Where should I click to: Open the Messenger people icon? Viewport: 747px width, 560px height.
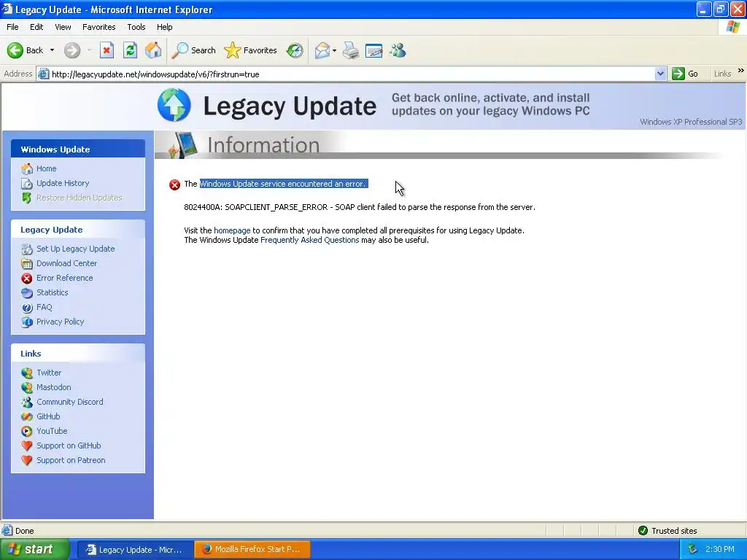click(398, 50)
